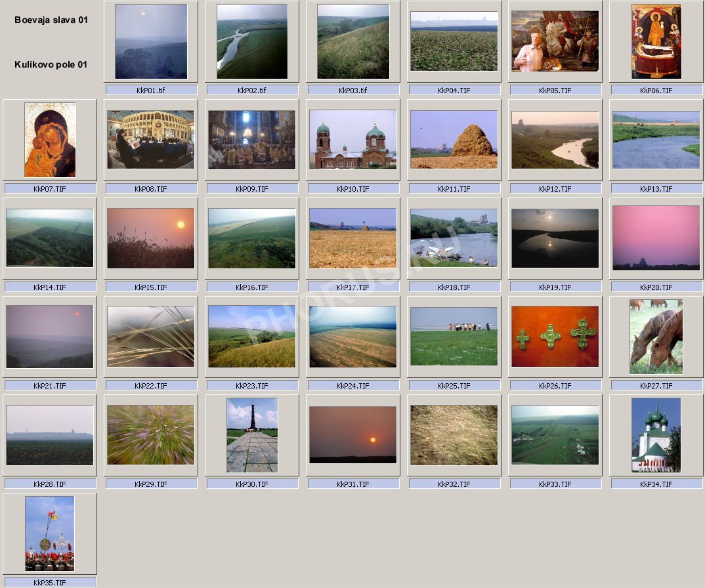Select the KkP12.TIF river at dusk thumbnail

[555, 140]
